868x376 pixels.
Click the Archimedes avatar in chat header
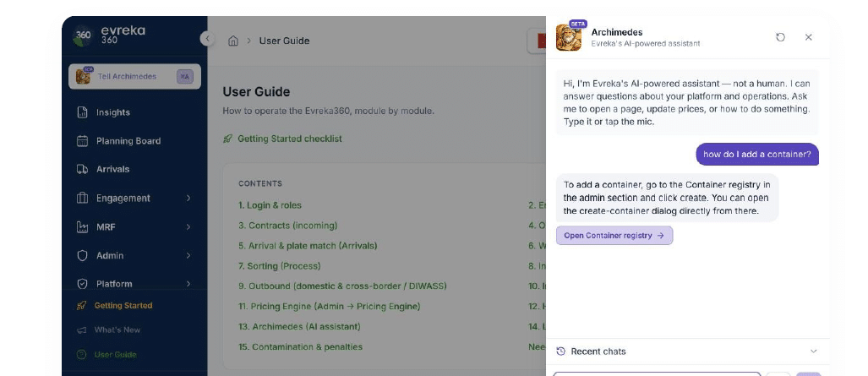569,38
